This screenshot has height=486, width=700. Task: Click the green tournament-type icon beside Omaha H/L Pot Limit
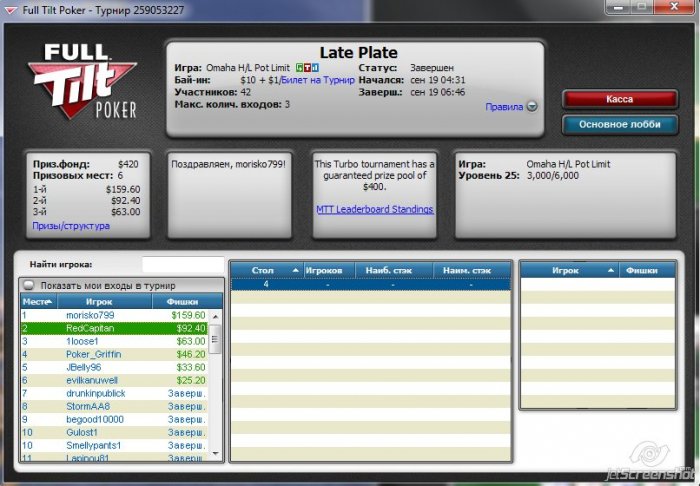pos(299,68)
